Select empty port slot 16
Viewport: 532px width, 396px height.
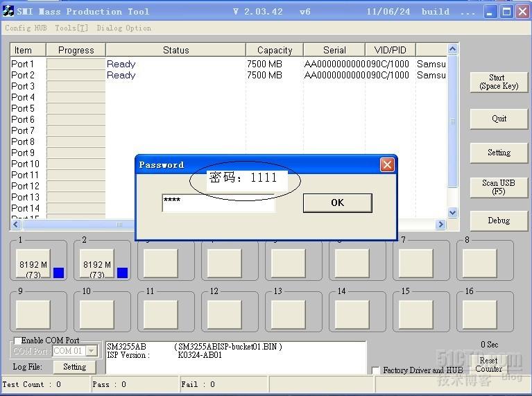click(x=479, y=315)
